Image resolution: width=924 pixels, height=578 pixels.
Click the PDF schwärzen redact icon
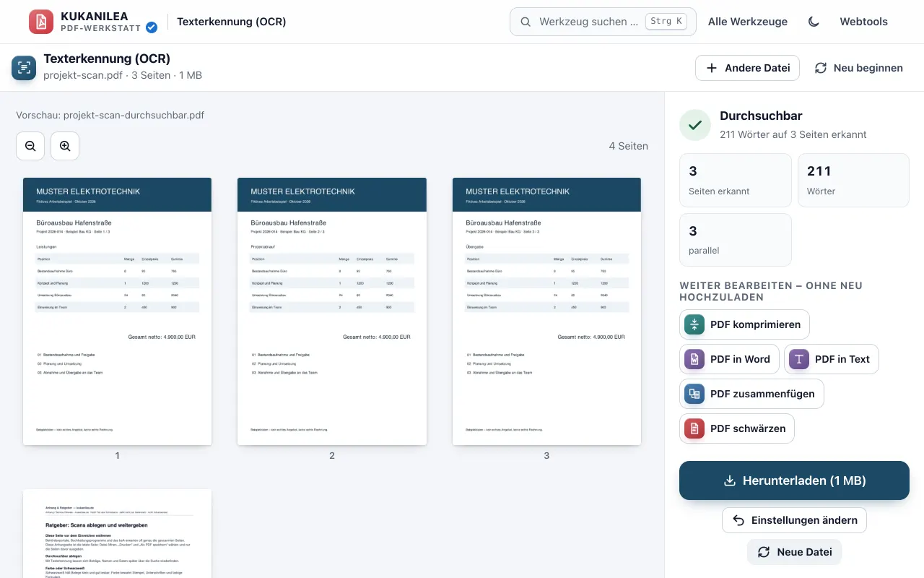click(x=694, y=428)
